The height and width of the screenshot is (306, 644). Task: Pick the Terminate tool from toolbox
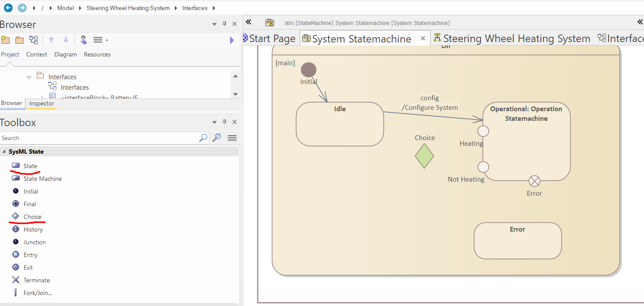pyautogui.click(x=36, y=280)
